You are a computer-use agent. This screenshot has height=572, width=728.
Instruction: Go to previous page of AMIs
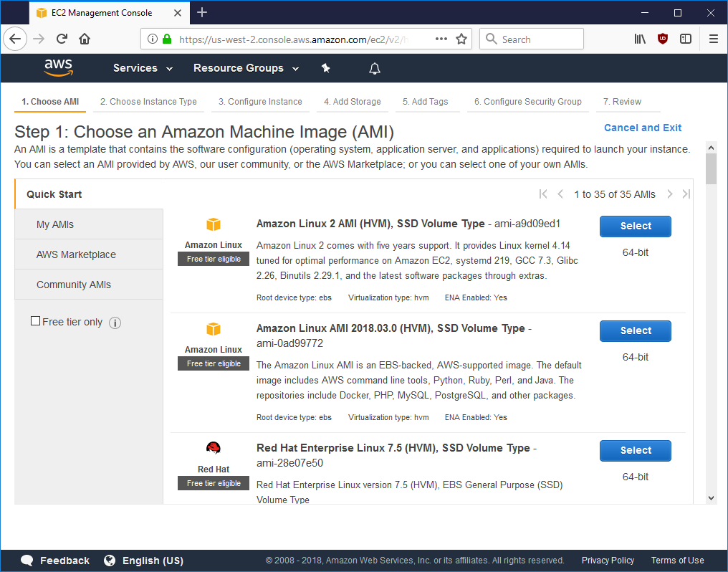click(560, 194)
